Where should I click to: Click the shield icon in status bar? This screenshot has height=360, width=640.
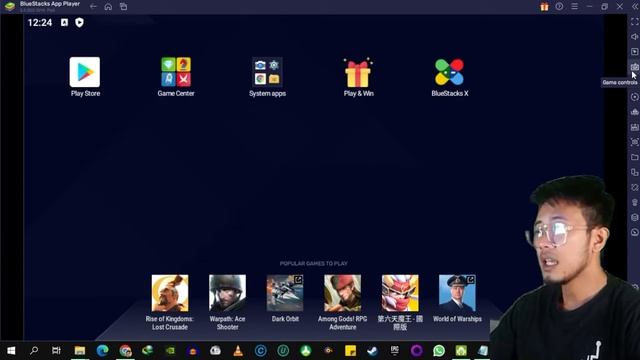79,22
